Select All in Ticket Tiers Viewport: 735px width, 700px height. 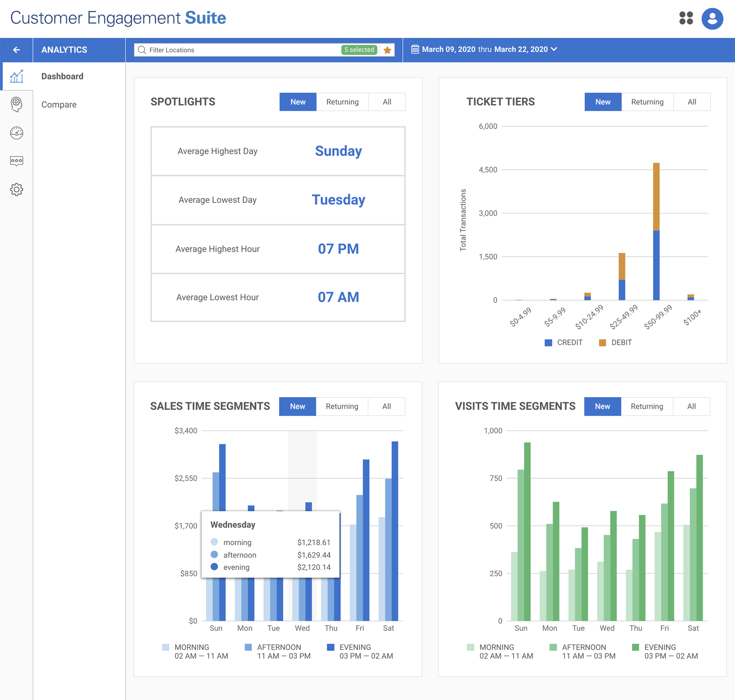point(692,102)
